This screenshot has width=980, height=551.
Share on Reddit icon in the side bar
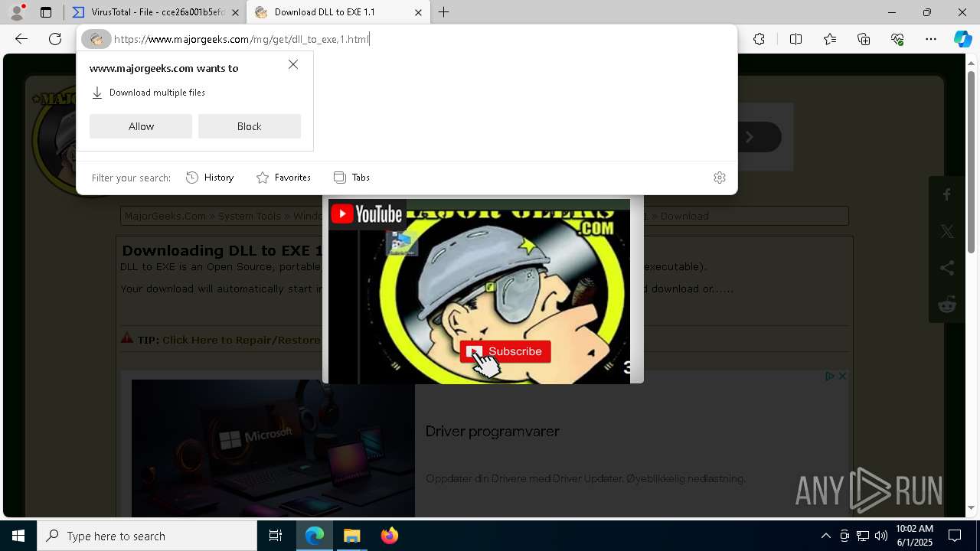947,305
